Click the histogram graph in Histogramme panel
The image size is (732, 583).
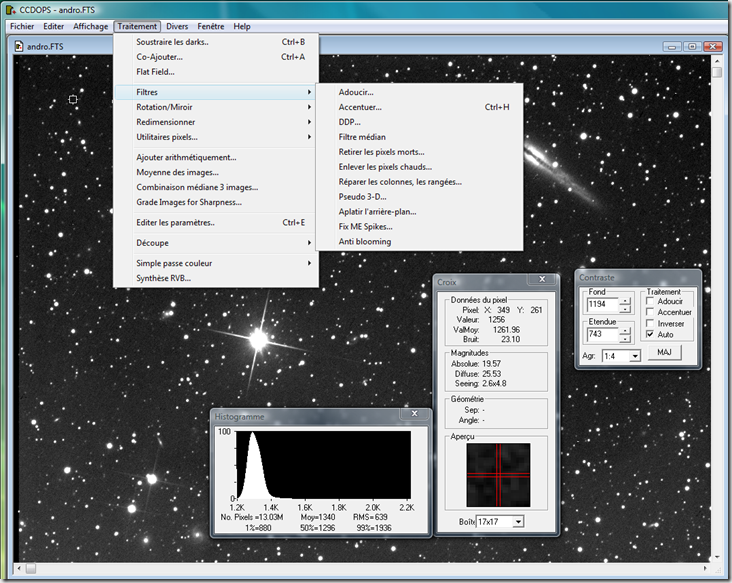click(324, 465)
